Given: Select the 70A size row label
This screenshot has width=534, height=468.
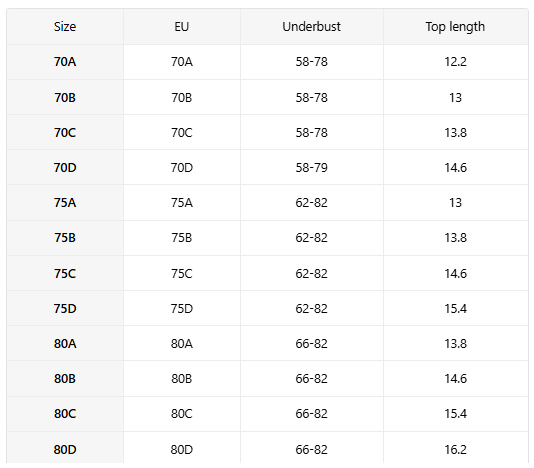Looking at the screenshot, I should pyautogui.click(x=65, y=62).
